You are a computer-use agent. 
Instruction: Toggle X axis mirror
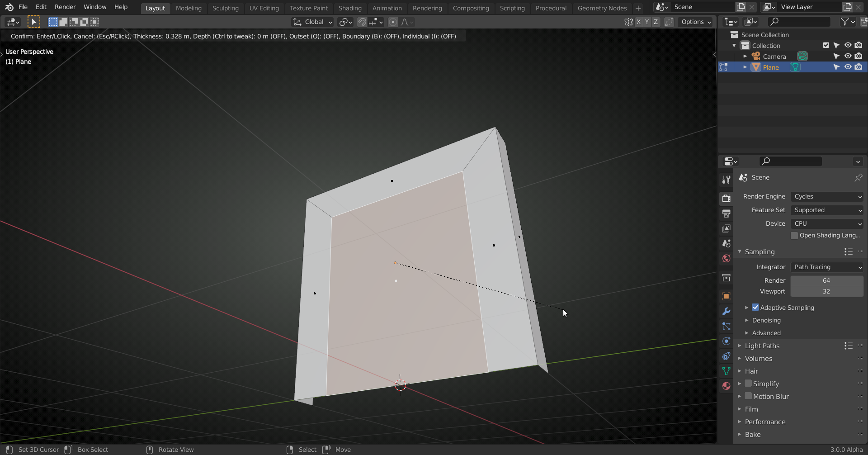point(638,22)
